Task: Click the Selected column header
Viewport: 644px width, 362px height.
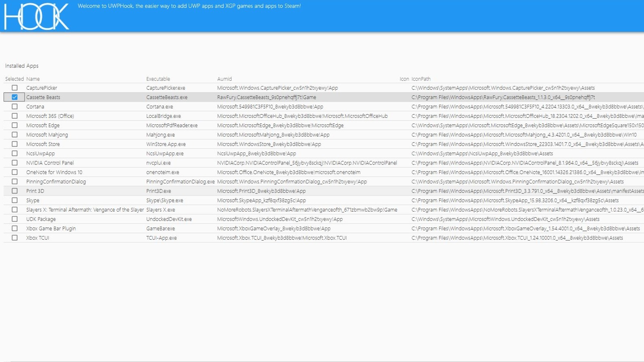Action: [14, 79]
